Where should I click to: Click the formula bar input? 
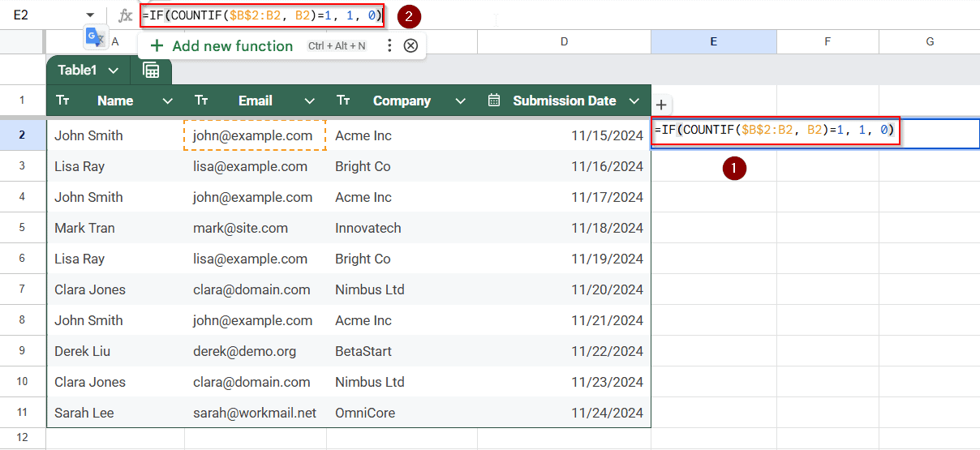[x=262, y=15]
